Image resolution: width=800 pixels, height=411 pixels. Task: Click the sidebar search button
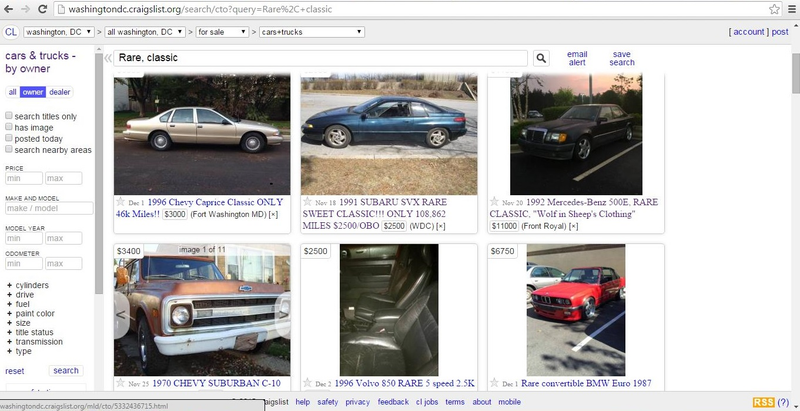(x=66, y=371)
